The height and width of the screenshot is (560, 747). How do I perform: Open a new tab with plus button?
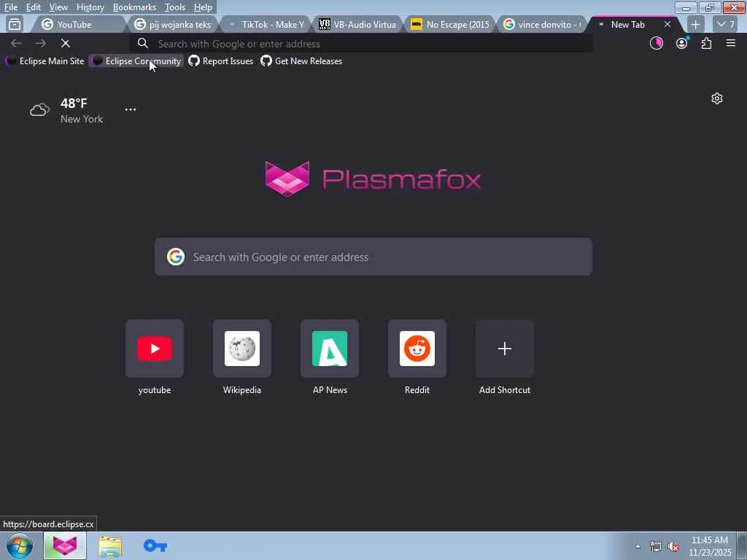(695, 24)
